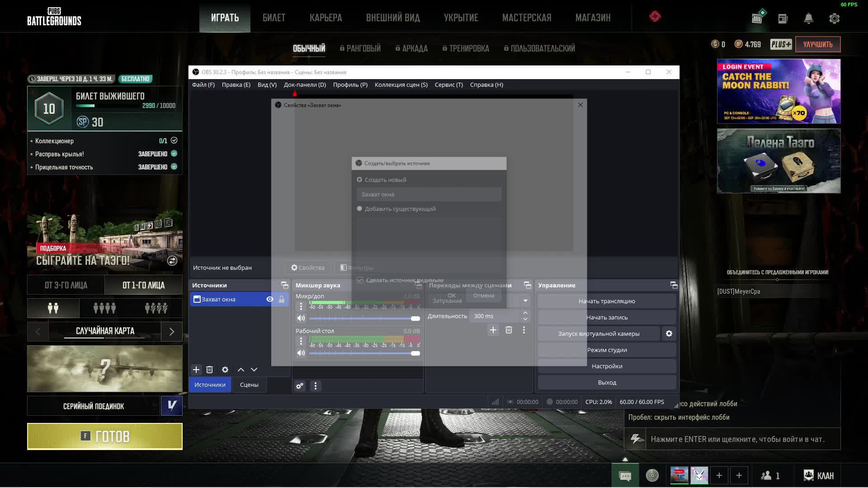Open МАГАЗИН tab in PUBG
This screenshot has width=868, height=488.
(593, 18)
